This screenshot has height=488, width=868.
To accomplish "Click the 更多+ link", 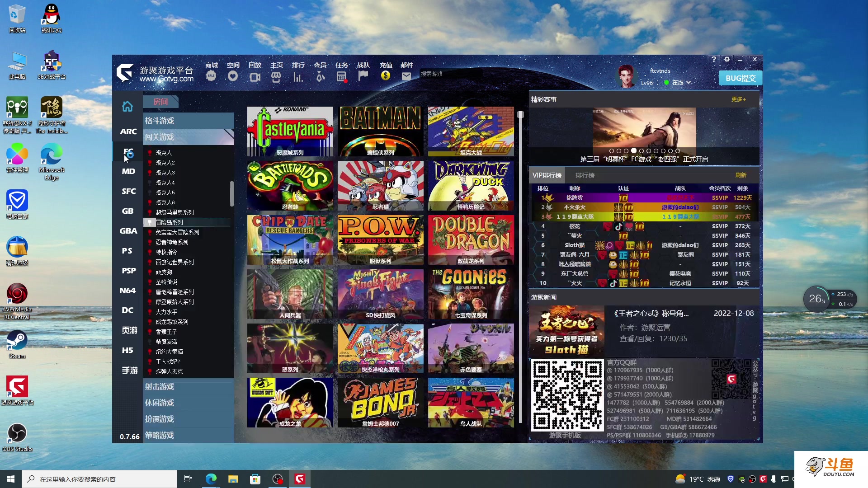I will (x=739, y=99).
